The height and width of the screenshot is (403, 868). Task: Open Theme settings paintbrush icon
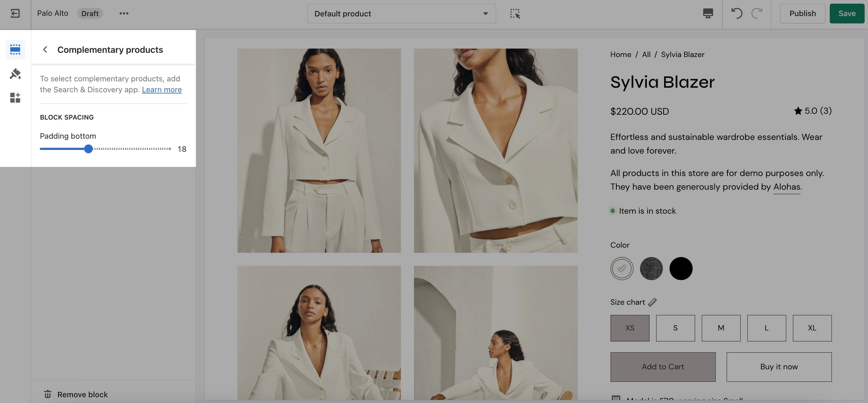point(15,74)
